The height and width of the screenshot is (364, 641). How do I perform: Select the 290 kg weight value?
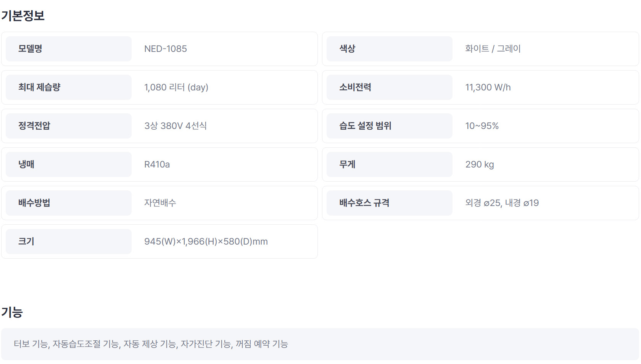pos(480,164)
